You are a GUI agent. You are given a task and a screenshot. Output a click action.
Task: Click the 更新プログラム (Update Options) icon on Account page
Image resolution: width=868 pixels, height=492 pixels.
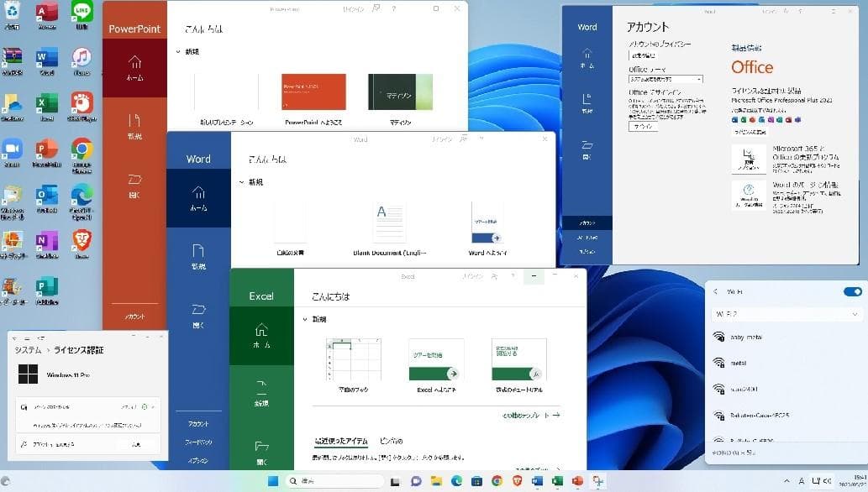[747, 158]
